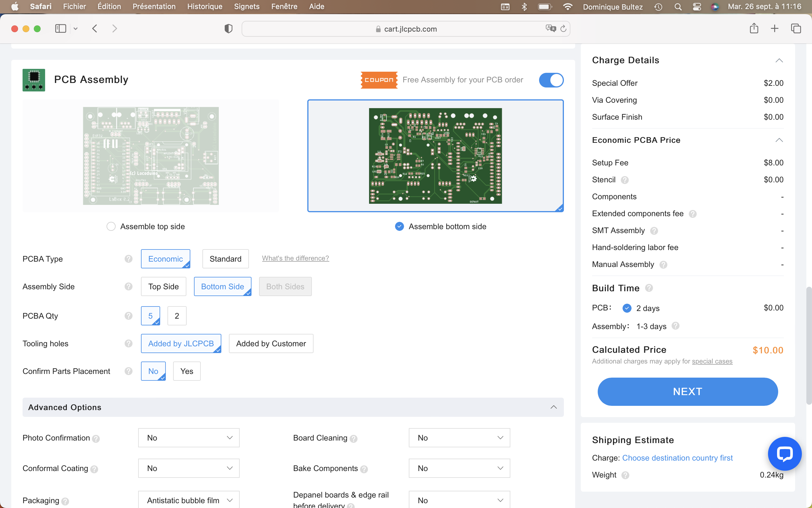Image resolution: width=812 pixels, height=508 pixels.
Task: Open help for Assembly Side
Action: click(129, 286)
